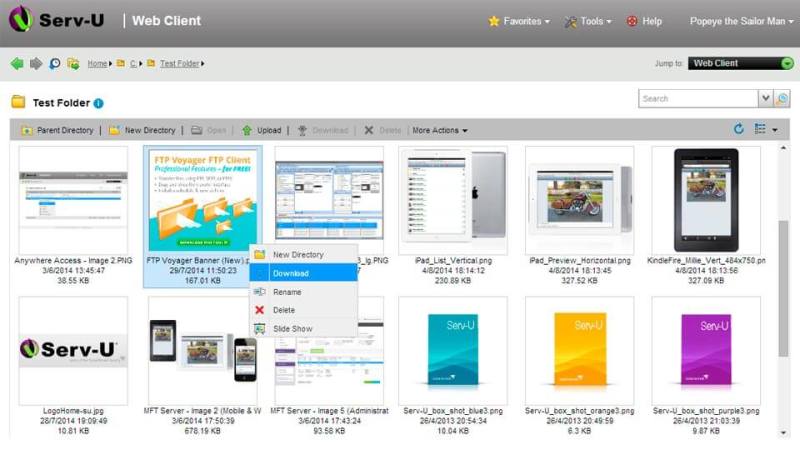The height and width of the screenshot is (450, 800).
Task: Choose Rename in the context menu
Action: [x=304, y=292]
